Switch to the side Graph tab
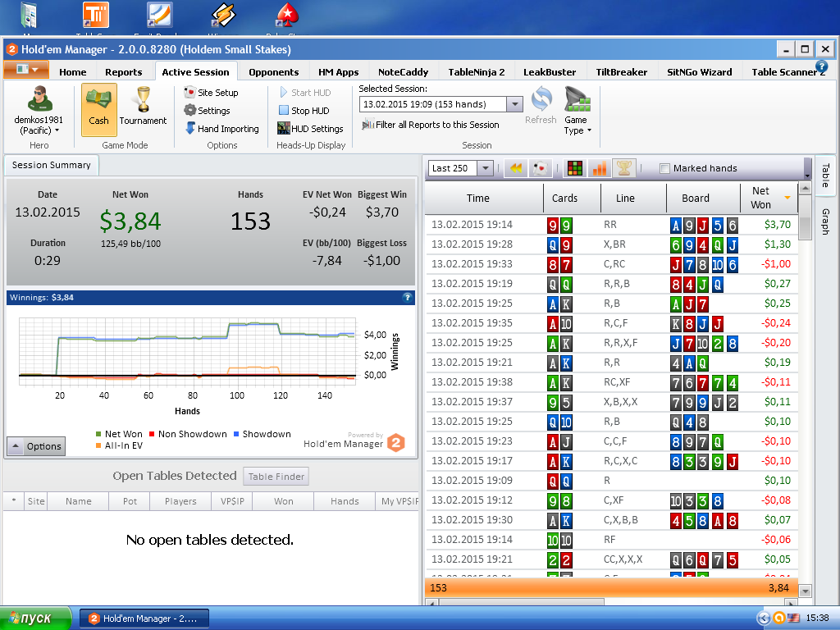Viewport: 840px width, 630px height. click(825, 221)
